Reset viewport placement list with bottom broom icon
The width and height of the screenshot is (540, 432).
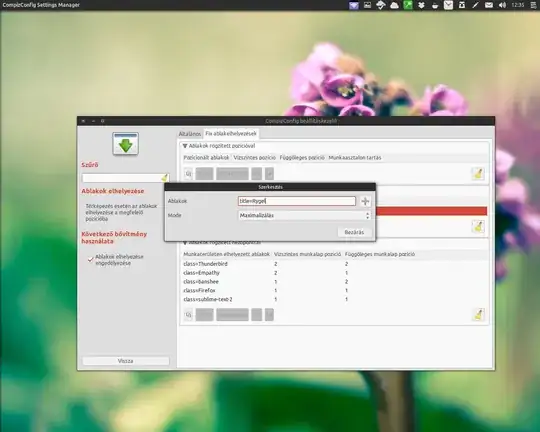pyautogui.click(x=478, y=314)
